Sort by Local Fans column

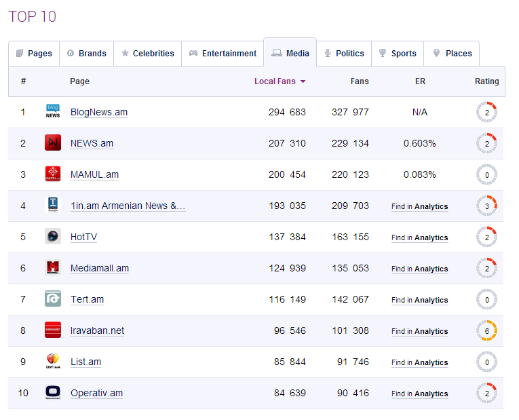tap(280, 81)
